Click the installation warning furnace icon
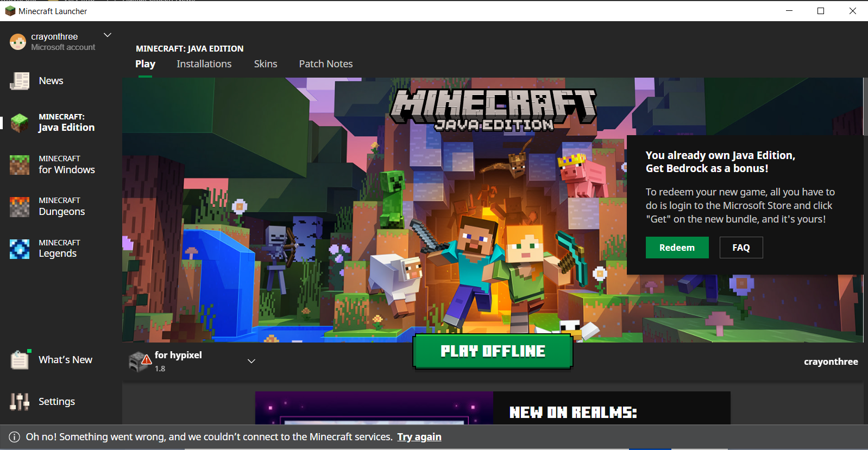This screenshot has height=450, width=868. pyautogui.click(x=140, y=362)
